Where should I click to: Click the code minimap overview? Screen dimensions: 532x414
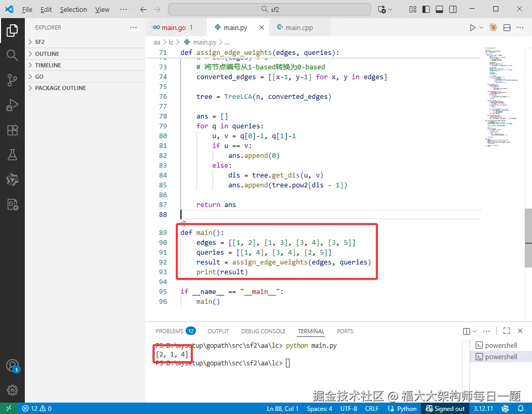tap(502, 97)
